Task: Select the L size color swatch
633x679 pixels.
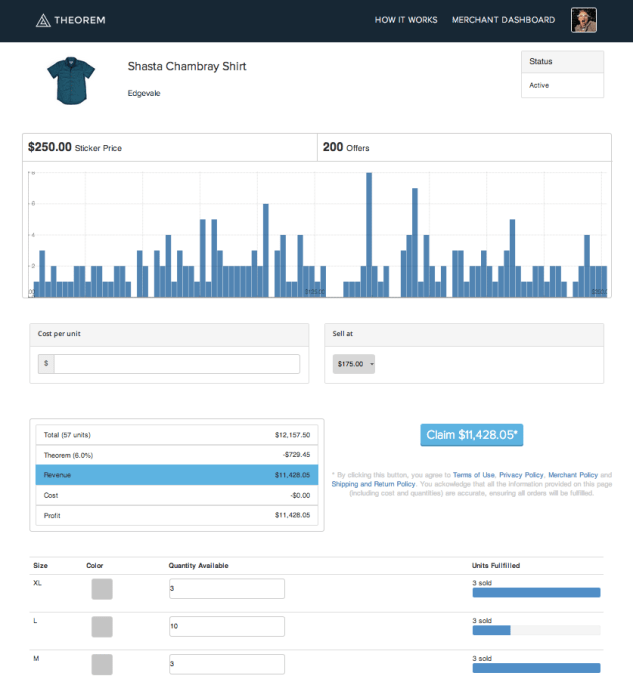Action: point(101,626)
